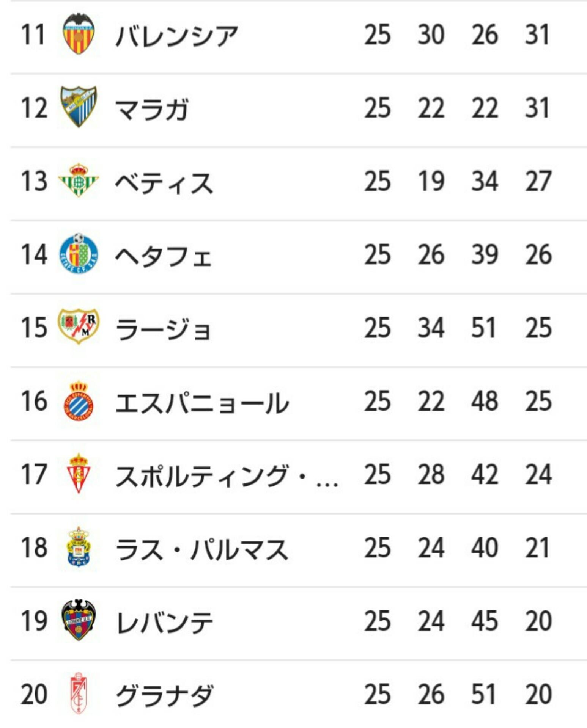Click the ベティス team name
This screenshot has width=587, height=728.
click(164, 182)
